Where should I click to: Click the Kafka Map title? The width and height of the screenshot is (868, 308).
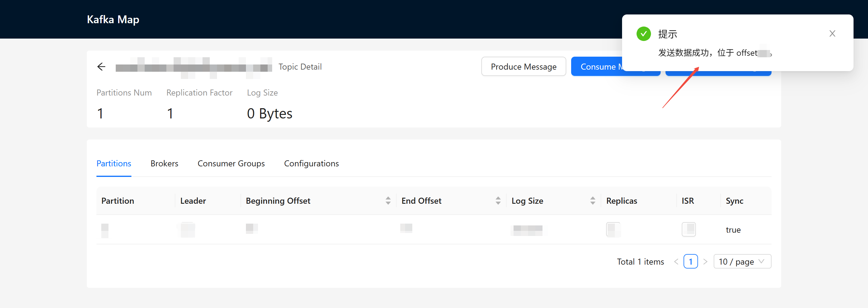point(113,20)
